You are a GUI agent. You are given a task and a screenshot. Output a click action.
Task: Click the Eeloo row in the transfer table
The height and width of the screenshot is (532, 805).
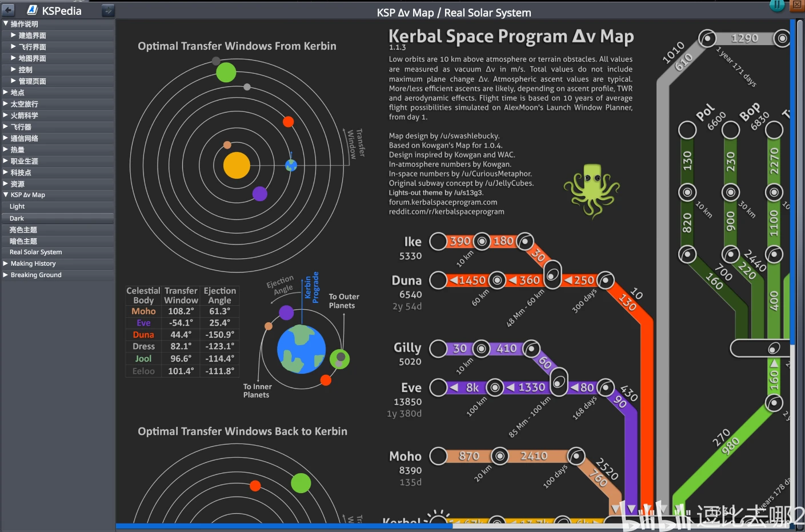pos(182,371)
